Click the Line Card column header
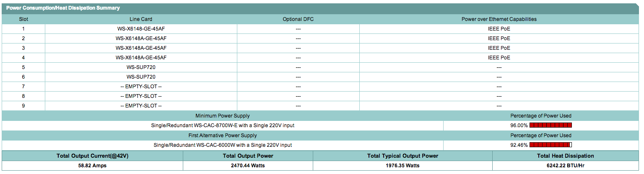 [141, 19]
